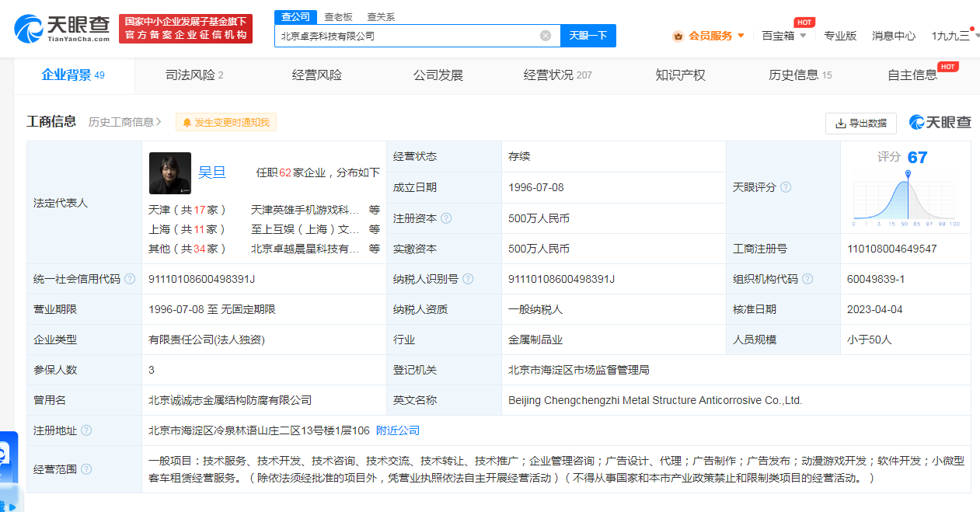Expand 历史工商信息 via its chevron
Screen dimensions: 980x512
pyautogui.click(x=159, y=122)
